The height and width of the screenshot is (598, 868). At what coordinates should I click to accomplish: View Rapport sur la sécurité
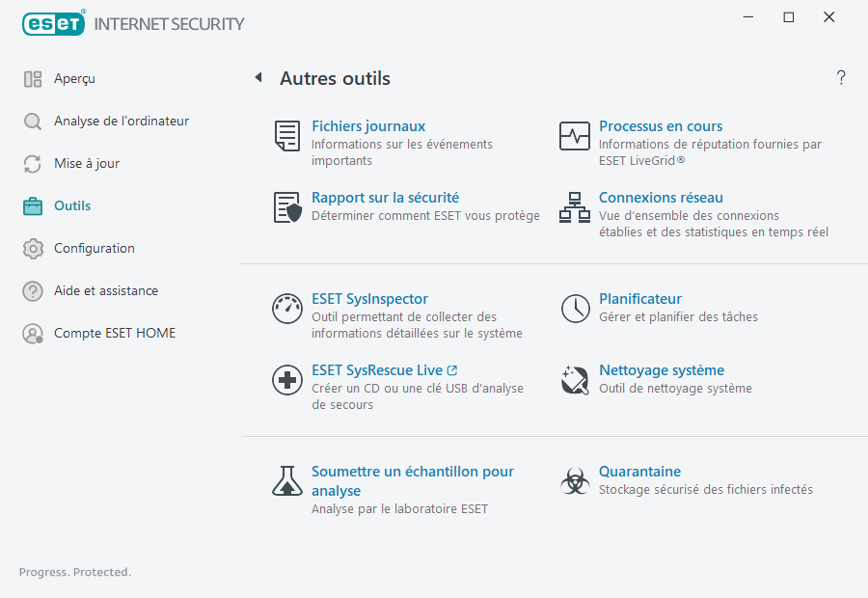385,198
